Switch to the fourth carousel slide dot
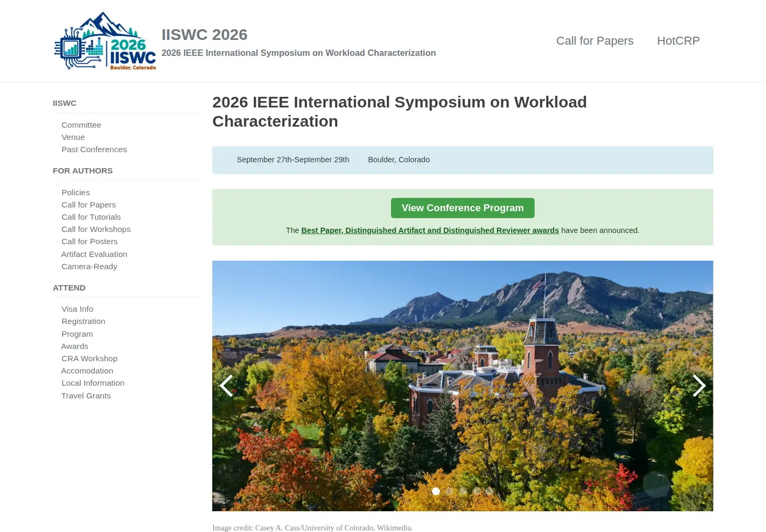The image size is (766, 532). click(x=476, y=492)
